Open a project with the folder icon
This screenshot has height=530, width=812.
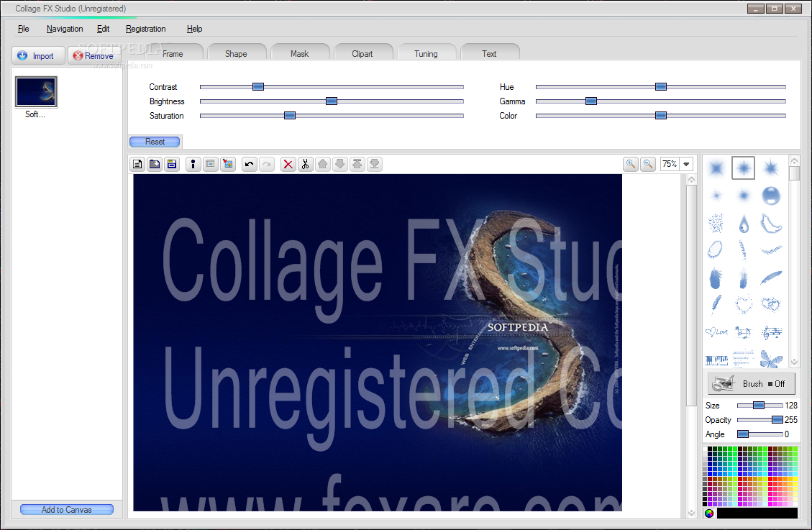tap(155, 164)
